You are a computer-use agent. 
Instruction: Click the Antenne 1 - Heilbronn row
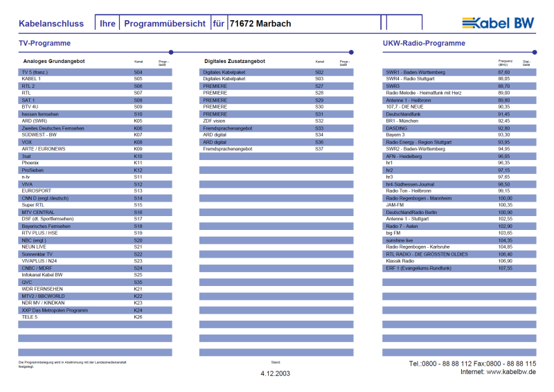click(x=459, y=100)
